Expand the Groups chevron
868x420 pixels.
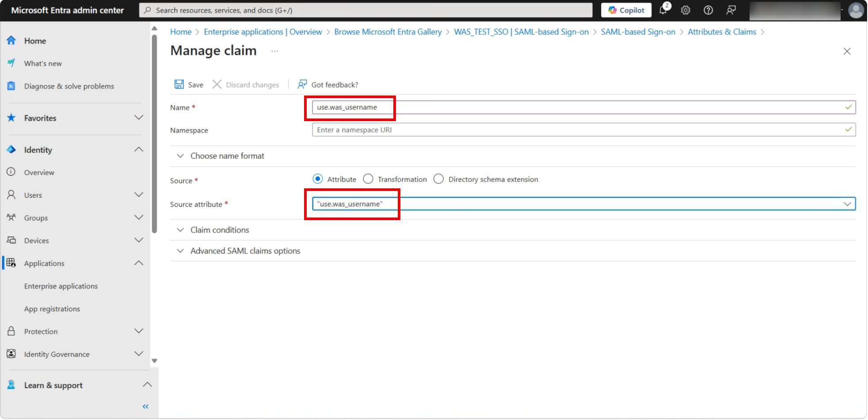(139, 218)
